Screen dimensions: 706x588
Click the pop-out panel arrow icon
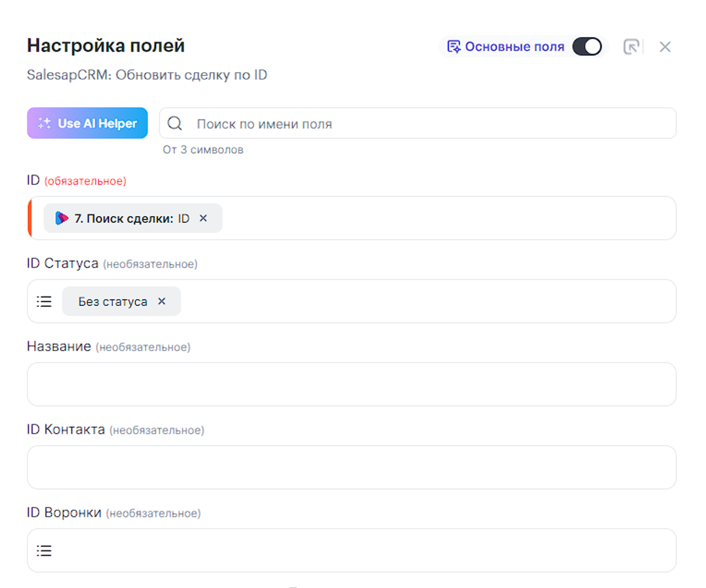coord(631,47)
